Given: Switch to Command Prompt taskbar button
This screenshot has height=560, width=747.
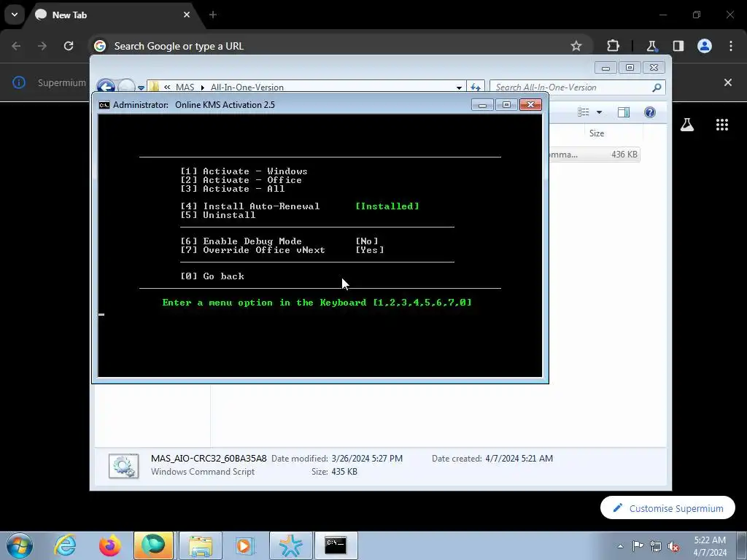Looking at the screenshot, I should pos(336,545).
